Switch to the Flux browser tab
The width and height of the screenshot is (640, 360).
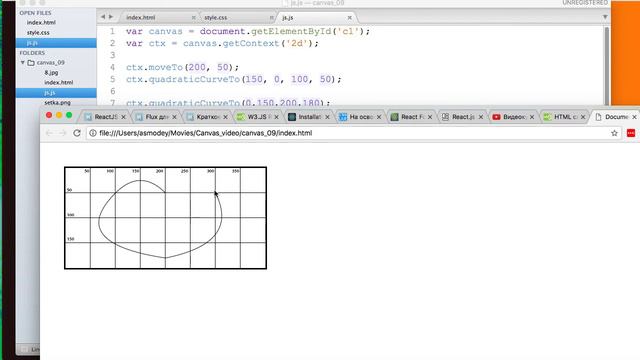tap(156, 117)
